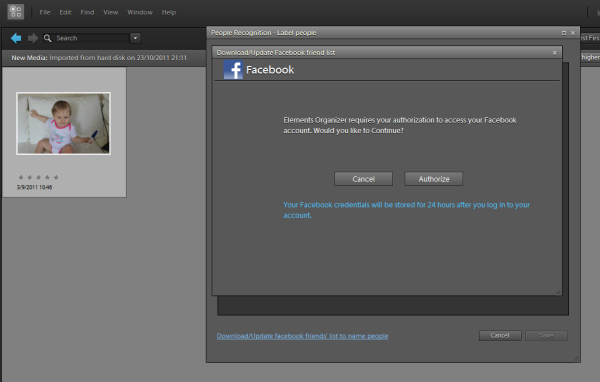Open the Find menu
This screenshot has width=600, height=382.
87,12
